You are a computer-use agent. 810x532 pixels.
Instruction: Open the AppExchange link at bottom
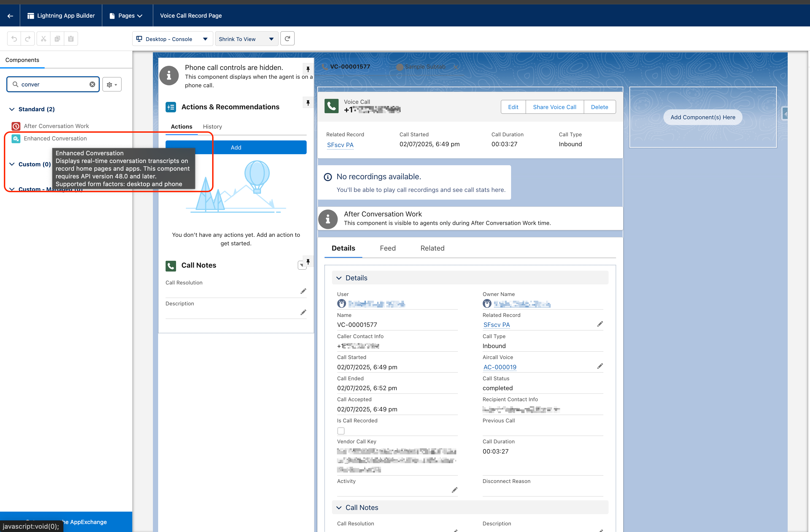[66, 522]
